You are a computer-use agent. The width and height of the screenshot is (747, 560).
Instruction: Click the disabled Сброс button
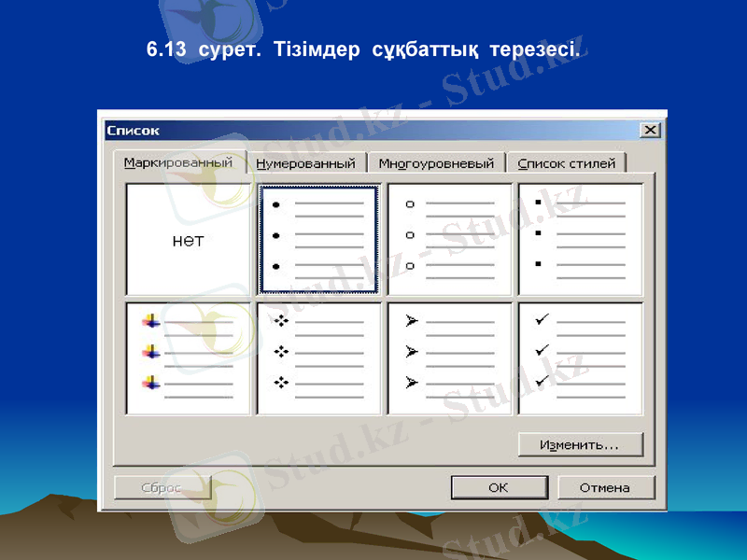tap(157, 486)
